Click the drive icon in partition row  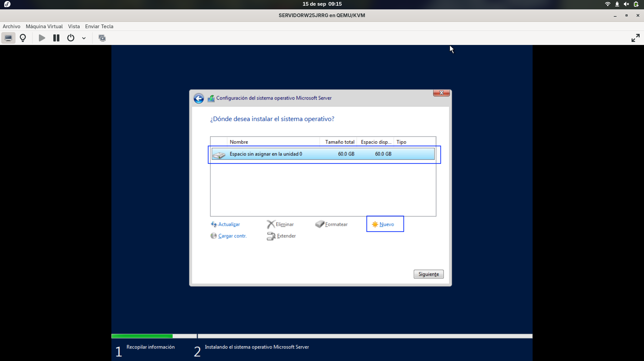pos(219,155)
